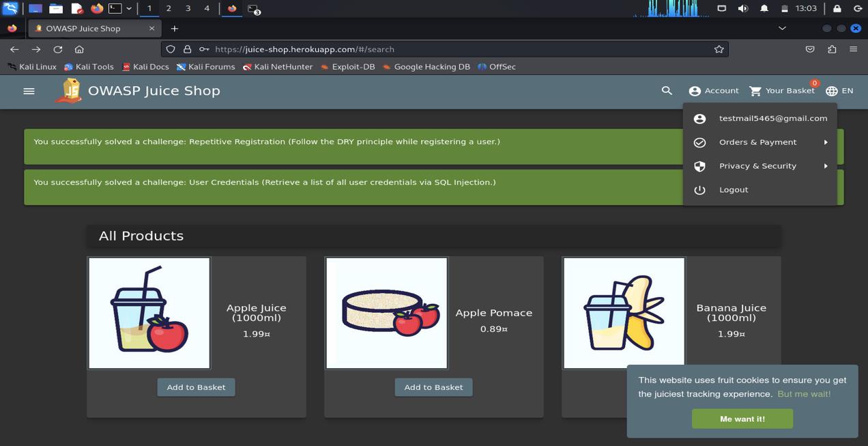
Task: Click the But me wait! link
Action: point(804,394)
